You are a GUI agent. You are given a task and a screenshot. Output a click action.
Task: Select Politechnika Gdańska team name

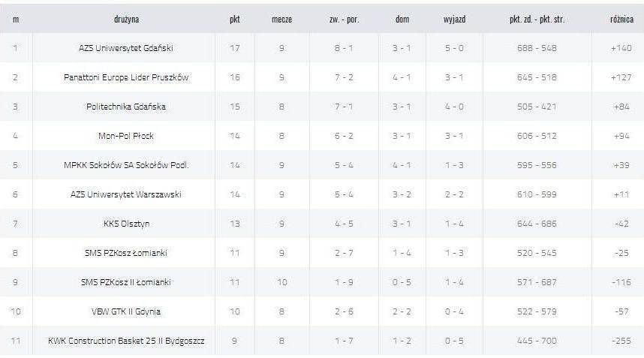[125, 107]
